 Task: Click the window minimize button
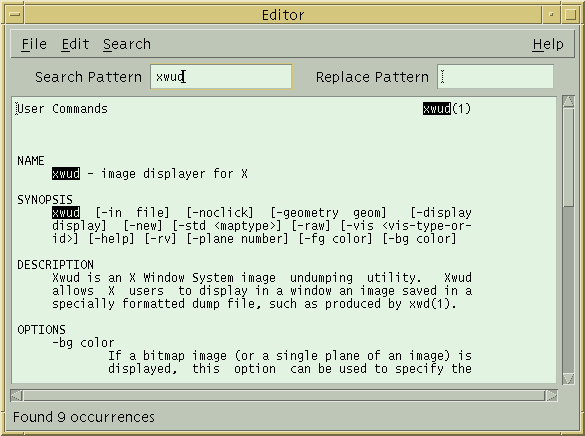(551, 15)
